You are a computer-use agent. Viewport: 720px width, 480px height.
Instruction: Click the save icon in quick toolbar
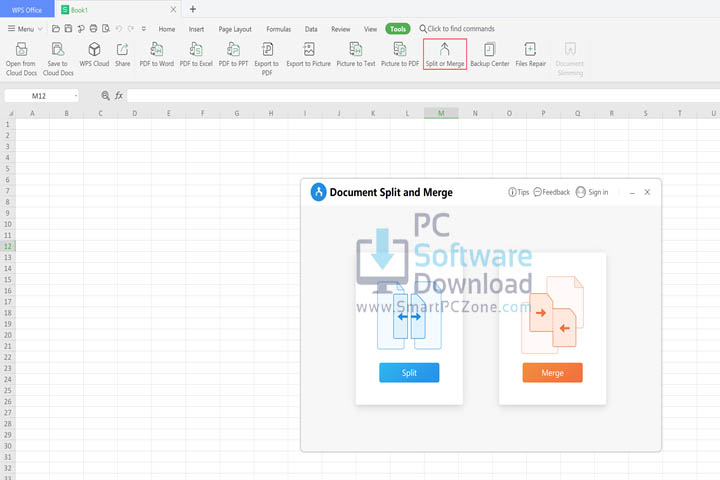[68, 28]
